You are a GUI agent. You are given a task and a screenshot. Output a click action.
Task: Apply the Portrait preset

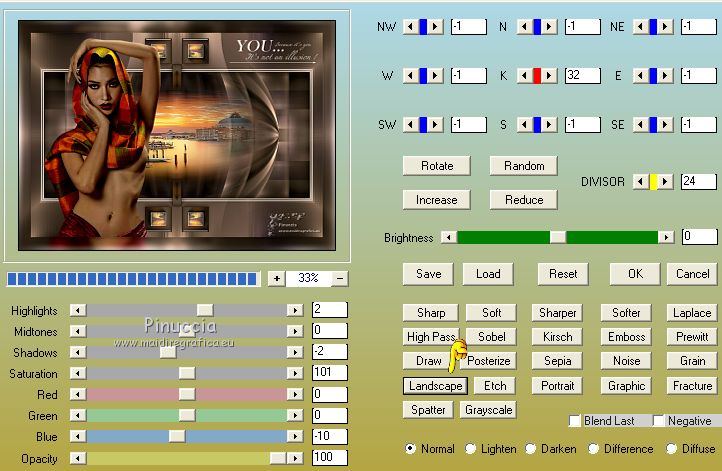[557, 386]
